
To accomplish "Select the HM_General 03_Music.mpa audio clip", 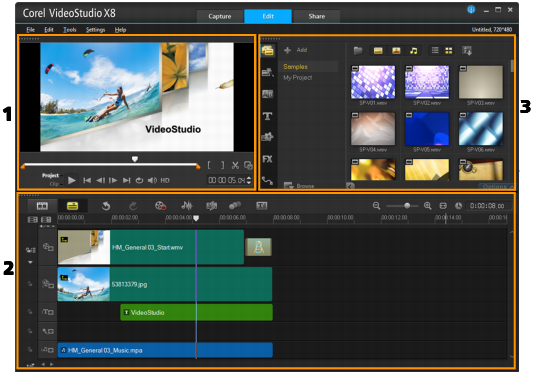I will pyautogui.click(x=165, y=350).
